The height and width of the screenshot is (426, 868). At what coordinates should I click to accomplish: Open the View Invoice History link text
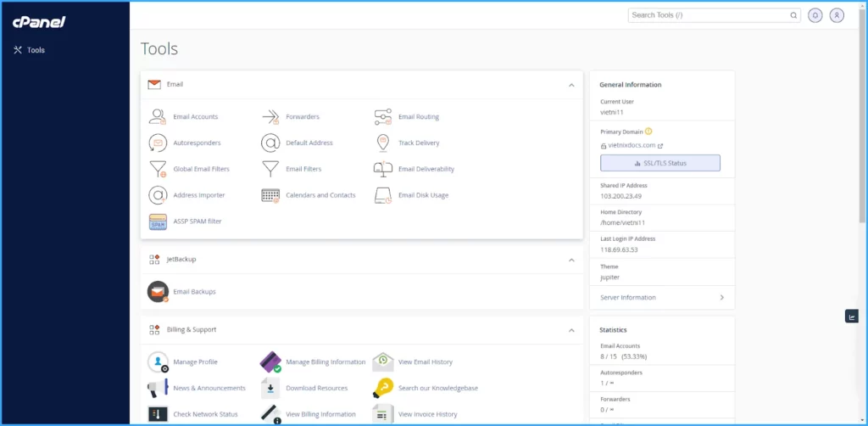pyautogui.click(x=428, y=414)
